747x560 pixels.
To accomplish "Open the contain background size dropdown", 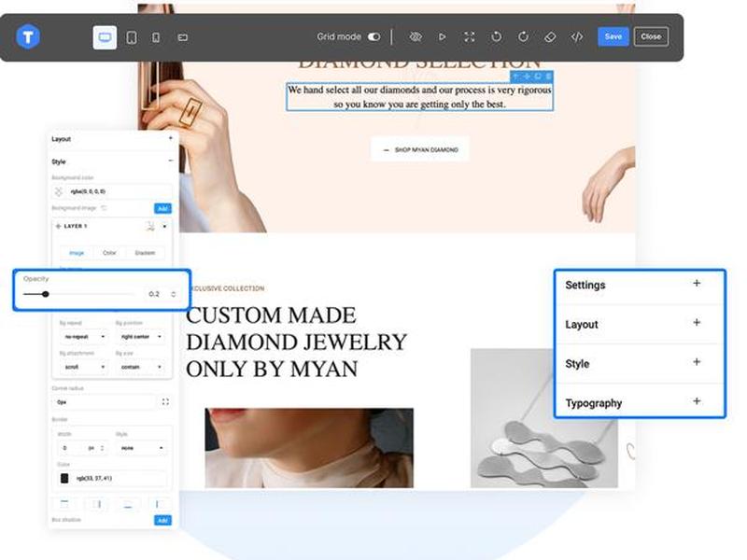I will click(141, 367).
